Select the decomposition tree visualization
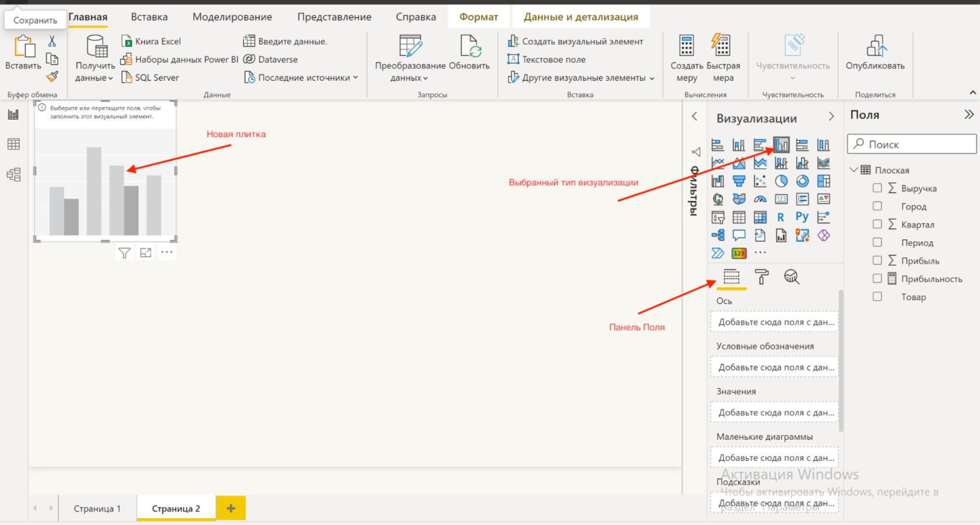Viewport: 980px width, 525px height. click(x=717, y=235)
